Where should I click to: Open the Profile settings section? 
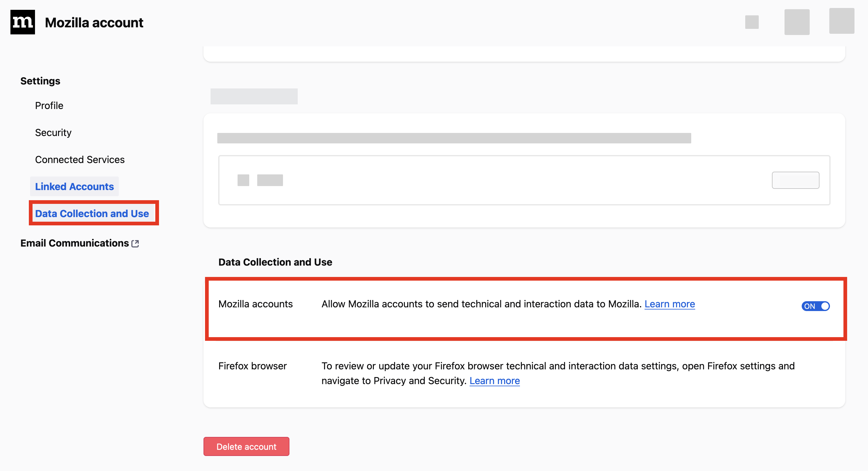click(x=49, y=106)
